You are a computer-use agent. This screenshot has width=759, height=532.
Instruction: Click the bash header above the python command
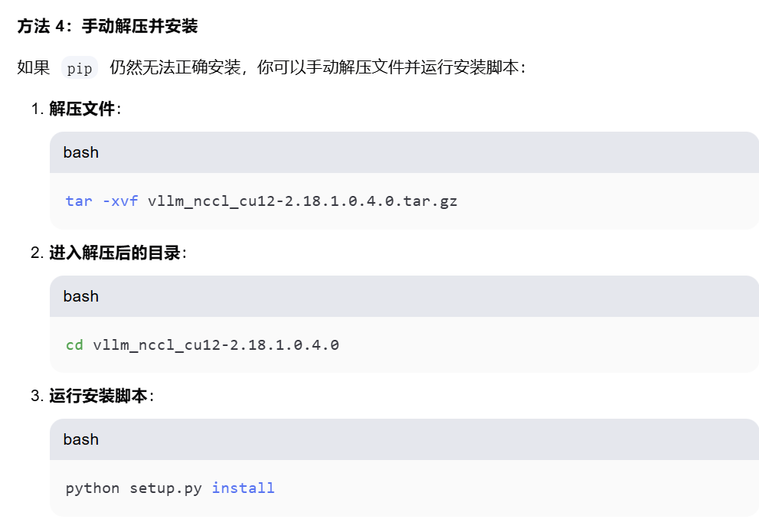pos(81,439)
